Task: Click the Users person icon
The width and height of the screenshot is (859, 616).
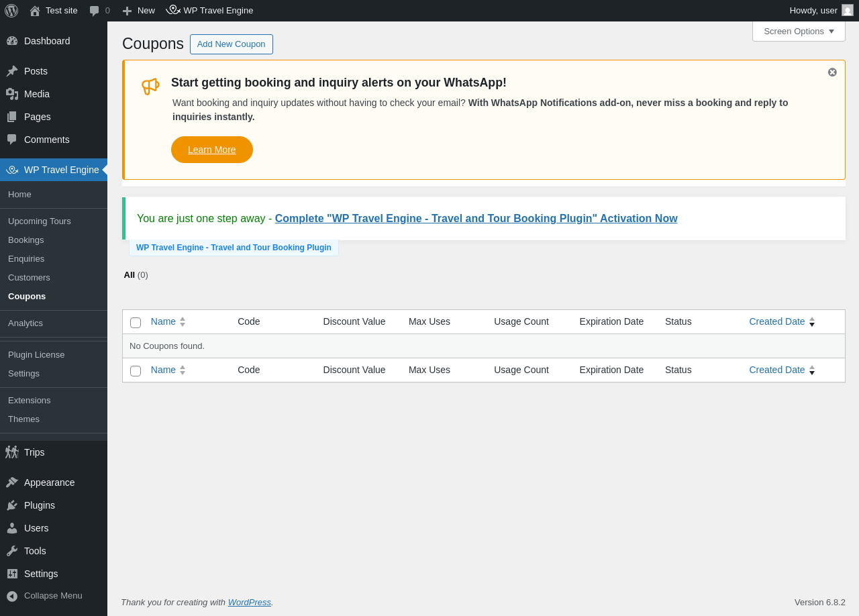Action: [12, 528]
